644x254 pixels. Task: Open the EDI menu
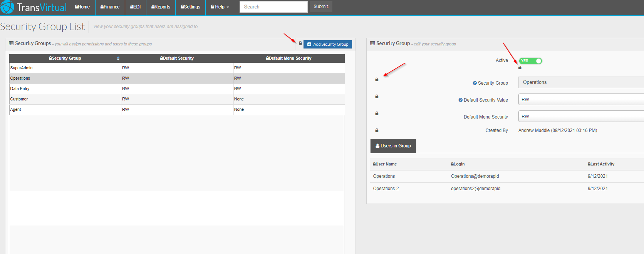[x=136, y=7]
